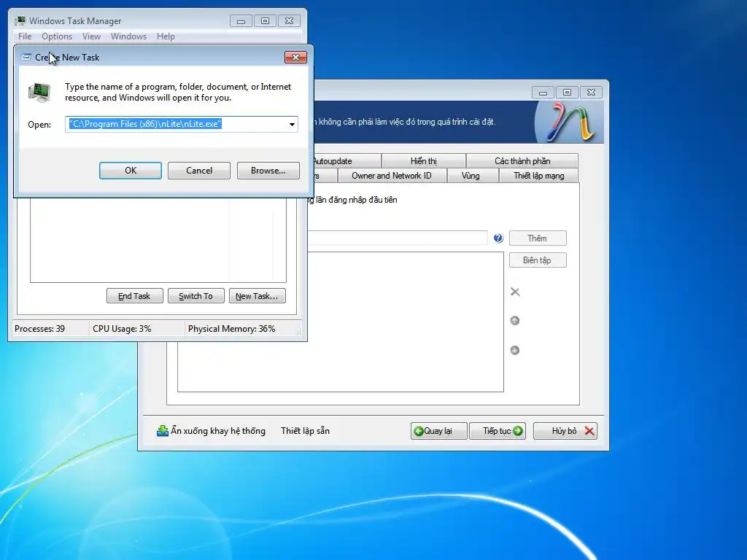Open the View menu in Task Manager
This screenshot has height=560, width=747.
91,36
